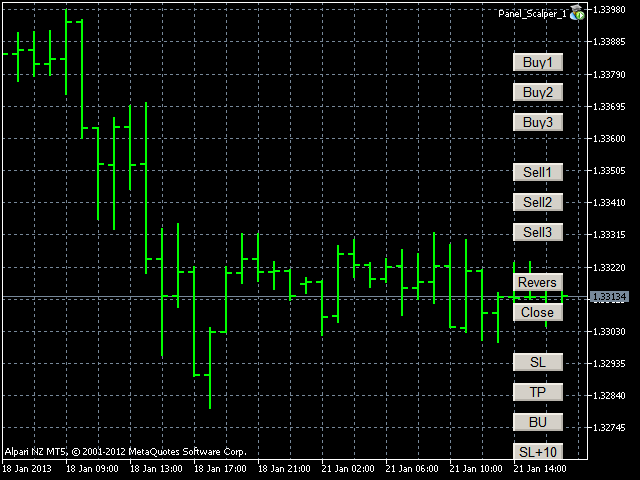
Task: Click time axis label 18 Jan 09:00
Action: (92, 469)
